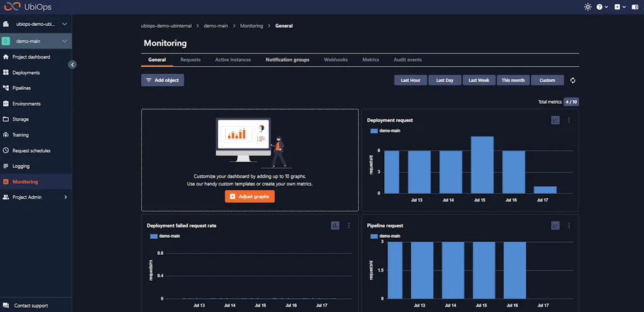Viewport: 644px width, 312px height.
Task: Click the Logging sidebar icon
Action: tap(6, 166)
